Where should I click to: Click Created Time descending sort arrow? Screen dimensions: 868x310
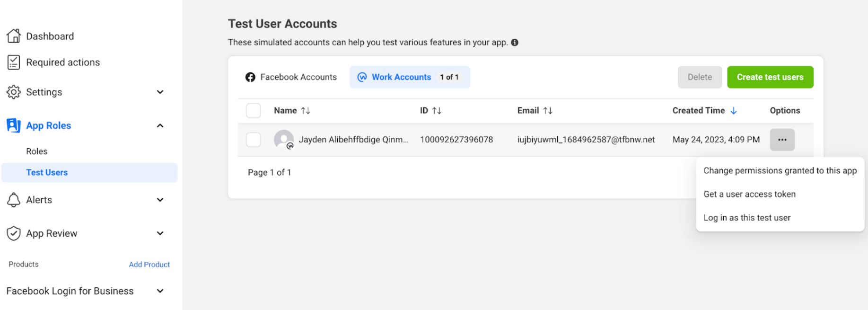point(734,111)
